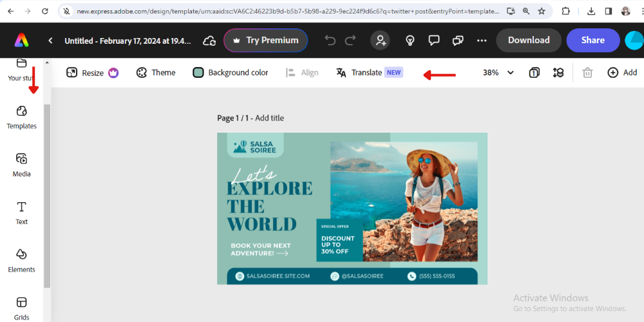
Task: Click the browser address bar URL
Action: tap(289, 12)
